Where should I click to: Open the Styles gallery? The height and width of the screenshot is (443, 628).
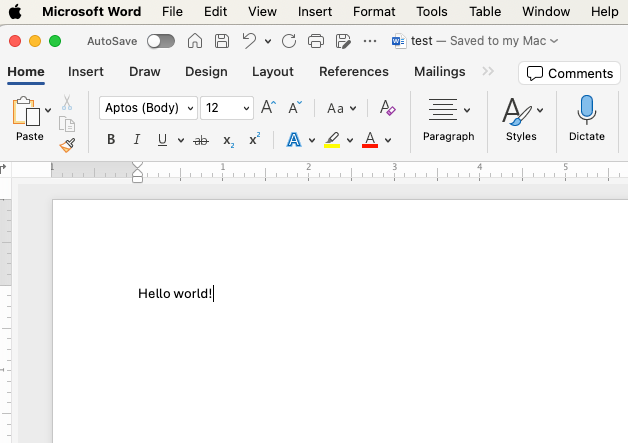pyautogui.click(x=521, y=118)
